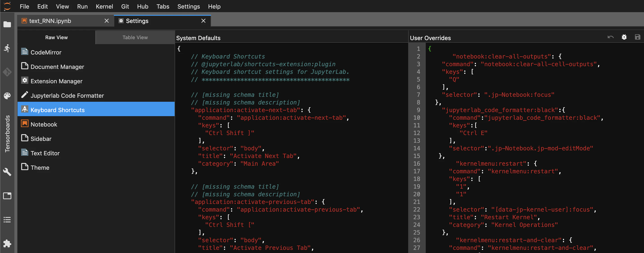Open the Git menu
Image resolution: width=644 pixels, height=253 pixels.
125,7
